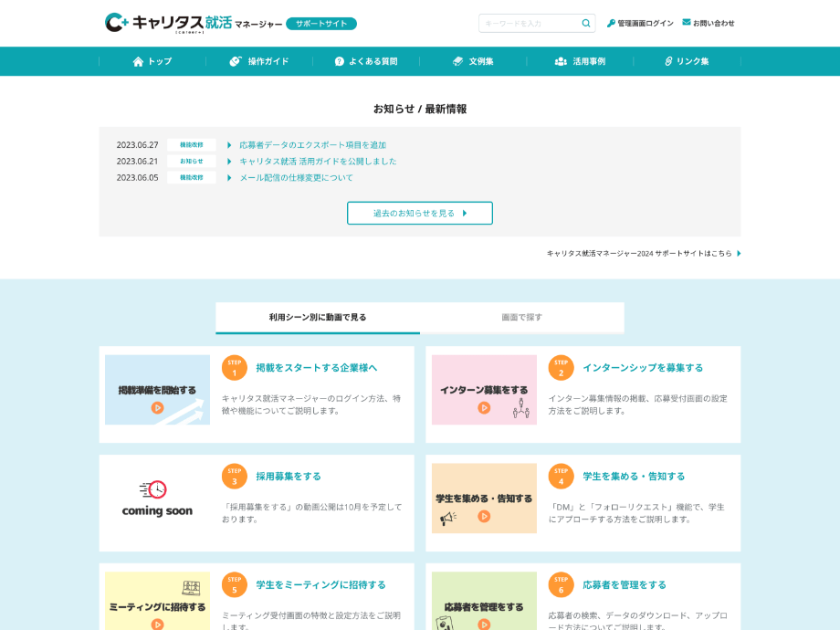Open the よくある質問 menu item
This screenshot has width=840, height=630.
coord(366,61)
